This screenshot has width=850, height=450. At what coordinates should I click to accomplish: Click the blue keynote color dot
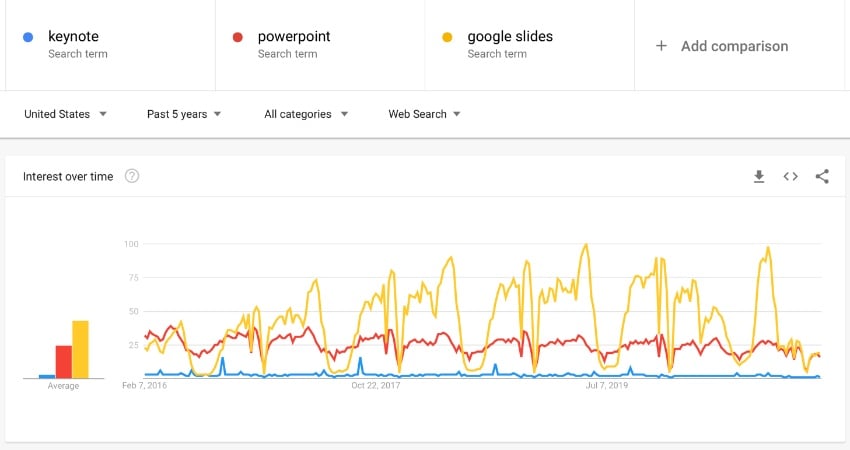[28, 38]
